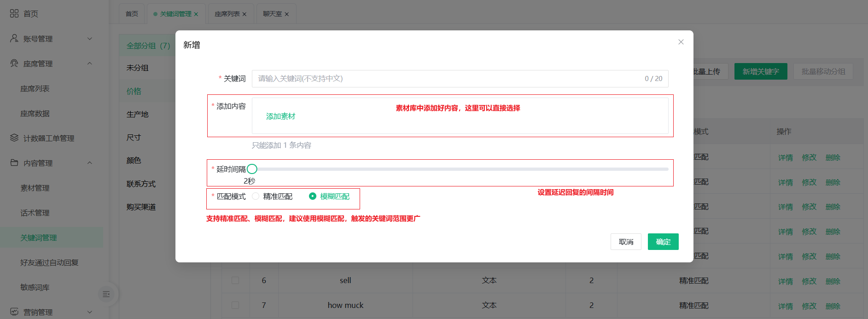The width and height of the screenshot is (868, 319).
Task: Click 详情 in the how muck row
Action: 786,306
